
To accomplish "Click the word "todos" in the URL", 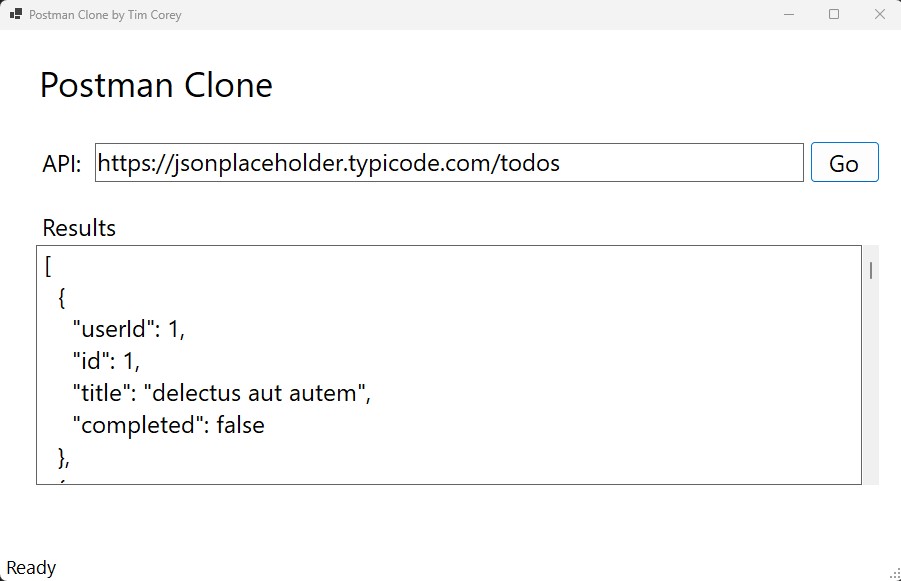I will click(528, 163).
